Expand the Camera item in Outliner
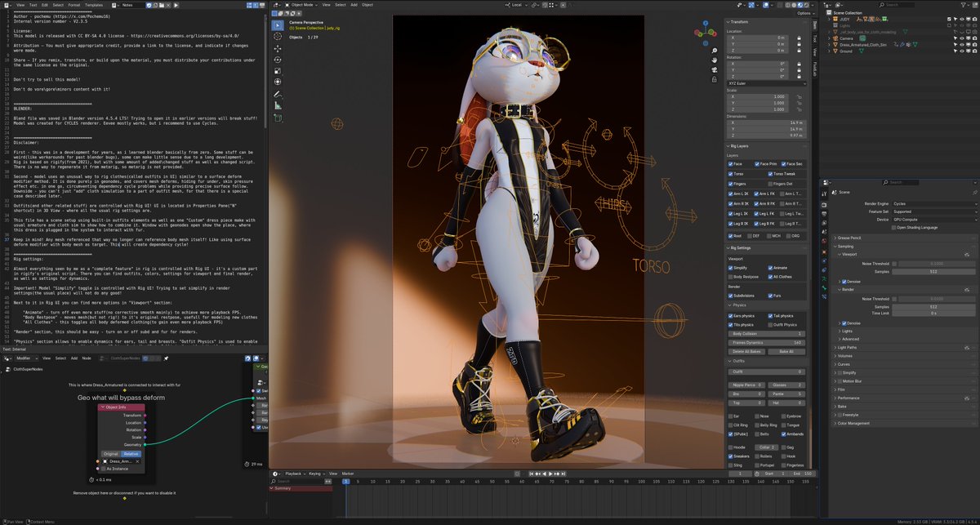Screen dimensions: 980x525 pyautogui.click(x=831, y=37)
